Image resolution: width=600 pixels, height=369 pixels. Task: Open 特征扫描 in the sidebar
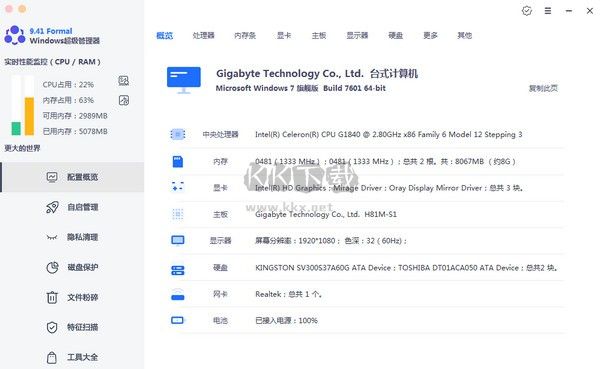[73, 327]
